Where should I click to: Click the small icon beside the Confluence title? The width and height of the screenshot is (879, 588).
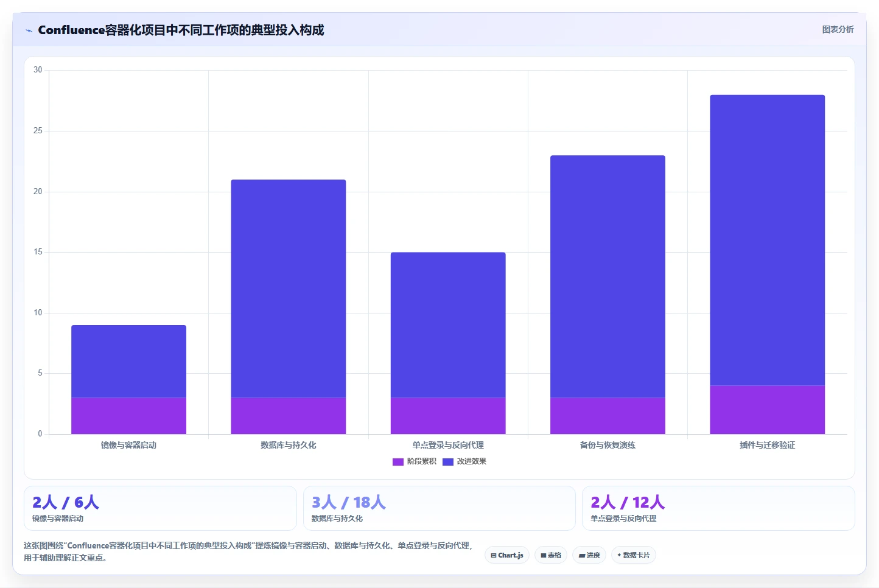pos(29,30)
